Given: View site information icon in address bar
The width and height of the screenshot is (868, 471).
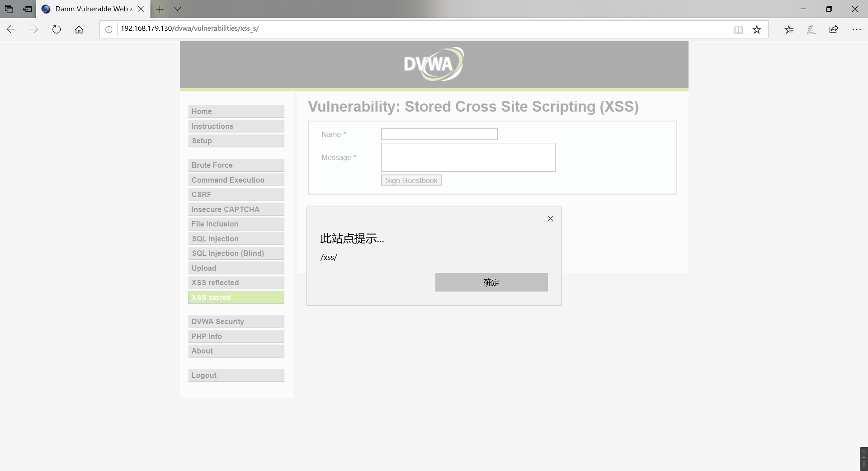Looking at the screenshot, I should [x=109, y=29].
